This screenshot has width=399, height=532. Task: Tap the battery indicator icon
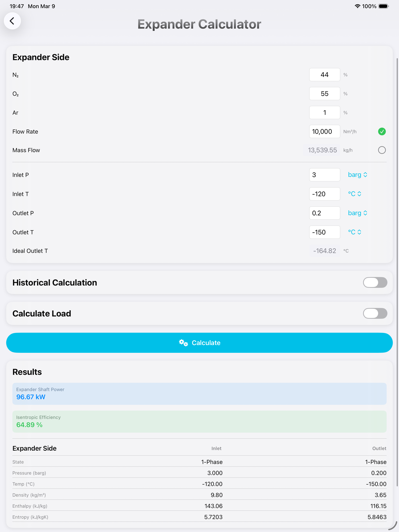[x=383, y=6]
